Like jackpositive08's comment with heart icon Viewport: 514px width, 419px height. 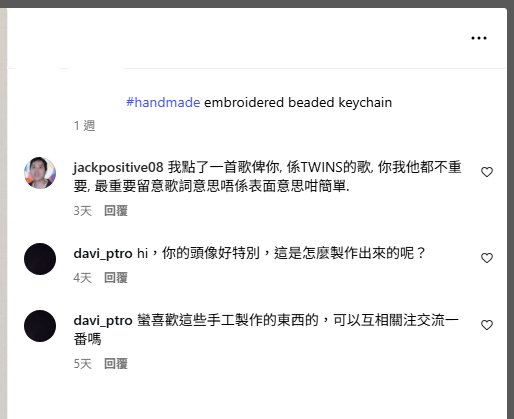(487, 172)
